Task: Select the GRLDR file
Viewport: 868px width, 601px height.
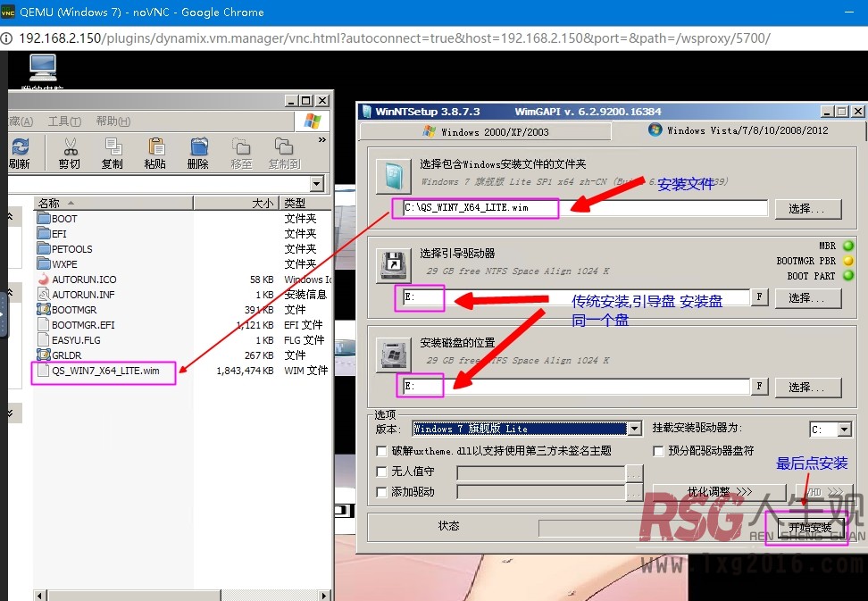Action: click(59, 355)
